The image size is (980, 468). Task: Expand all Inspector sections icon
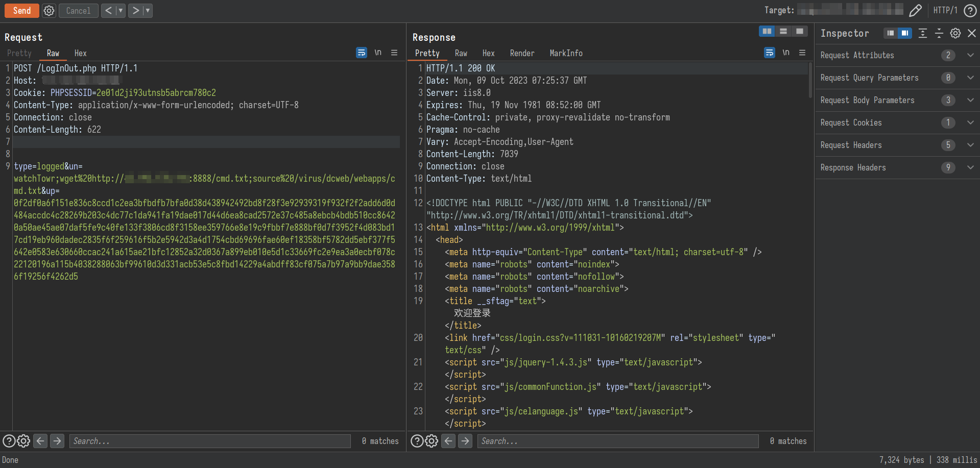(x=923, y=33)
